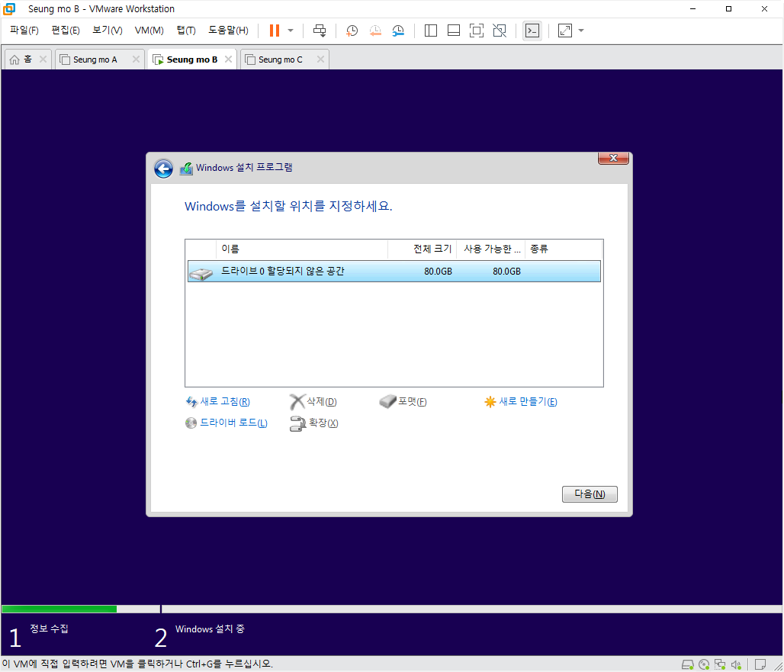Toggle the thumbnail bar icon

(x=454, y=31)
